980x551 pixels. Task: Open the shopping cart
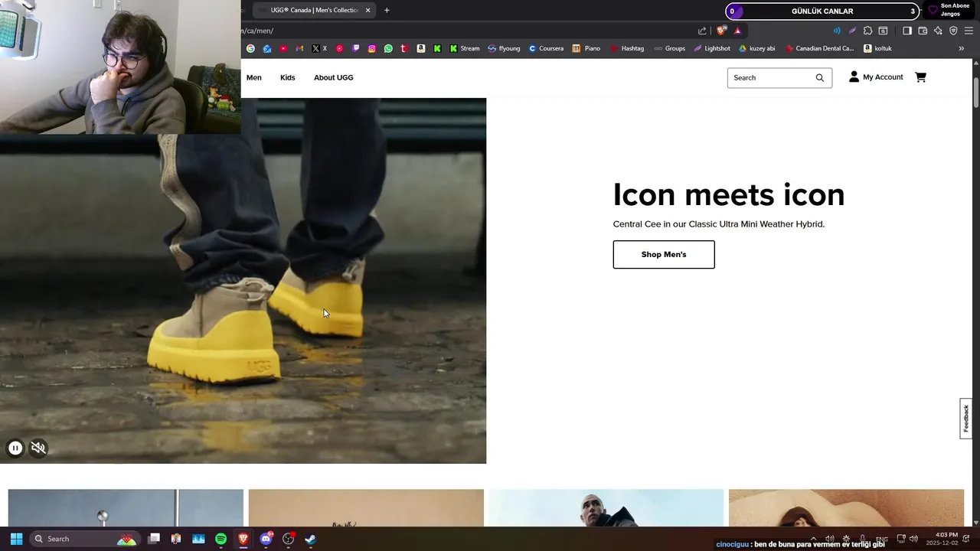click(920, 77)
